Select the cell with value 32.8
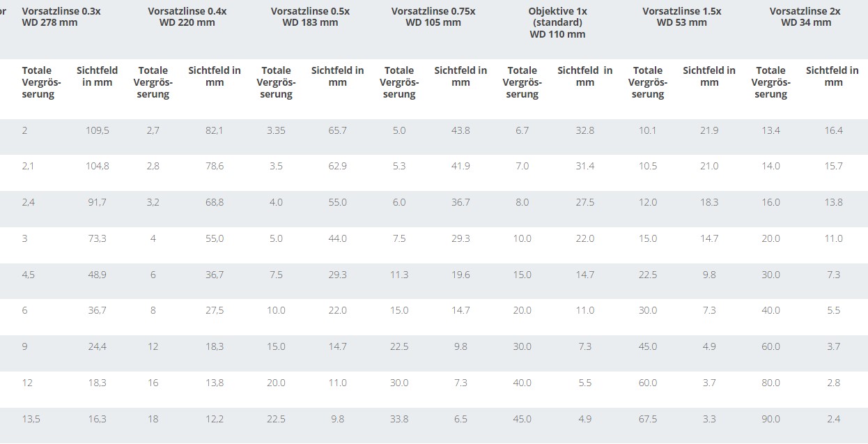This screenshot has width=868, height=444. (585, 130)
